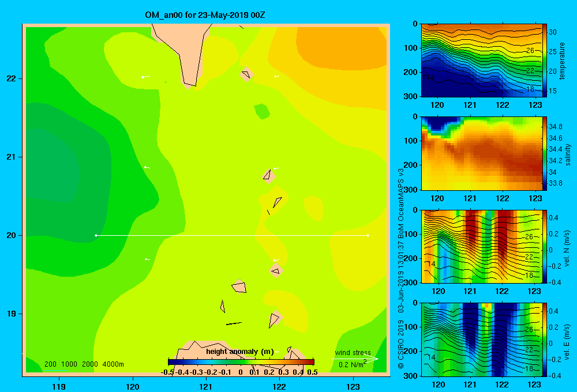The image size is (577, 392).
Task: Click the title 'OM_an00 for 23-May-2019 00Z'
Action: [x=205, y=15]
